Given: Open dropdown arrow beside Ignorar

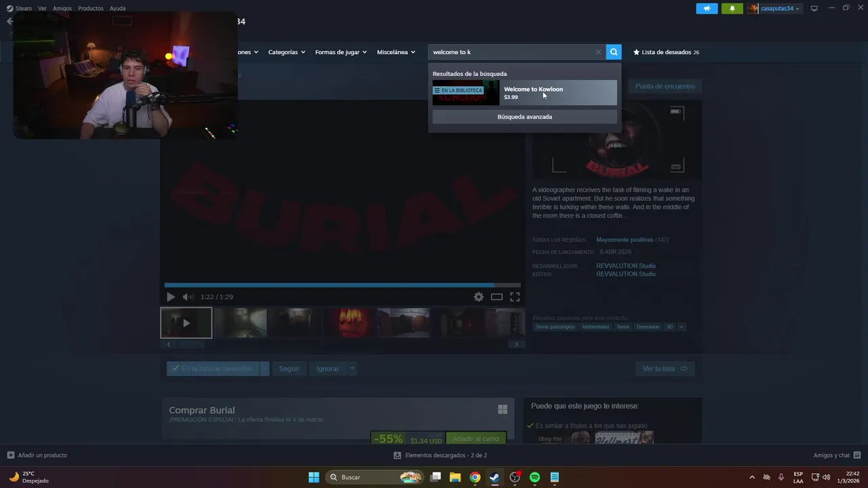Looking at the screenshot, I should click(351, 369).
